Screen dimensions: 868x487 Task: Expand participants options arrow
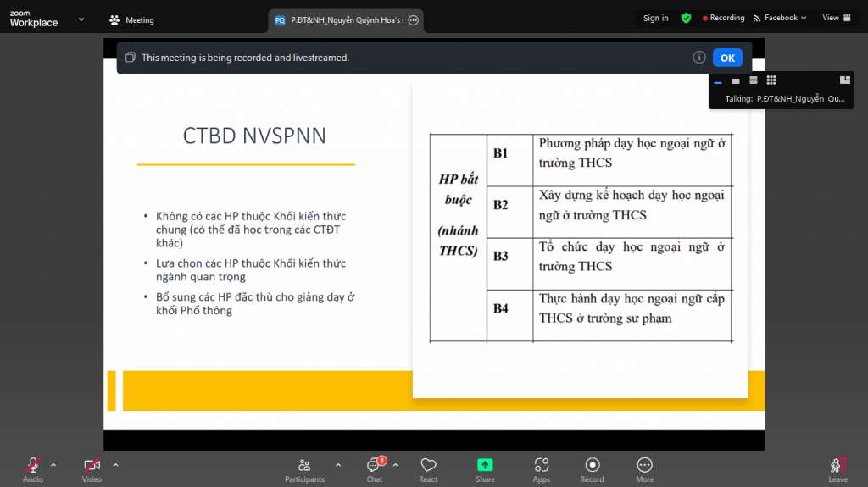coord(338,466)
